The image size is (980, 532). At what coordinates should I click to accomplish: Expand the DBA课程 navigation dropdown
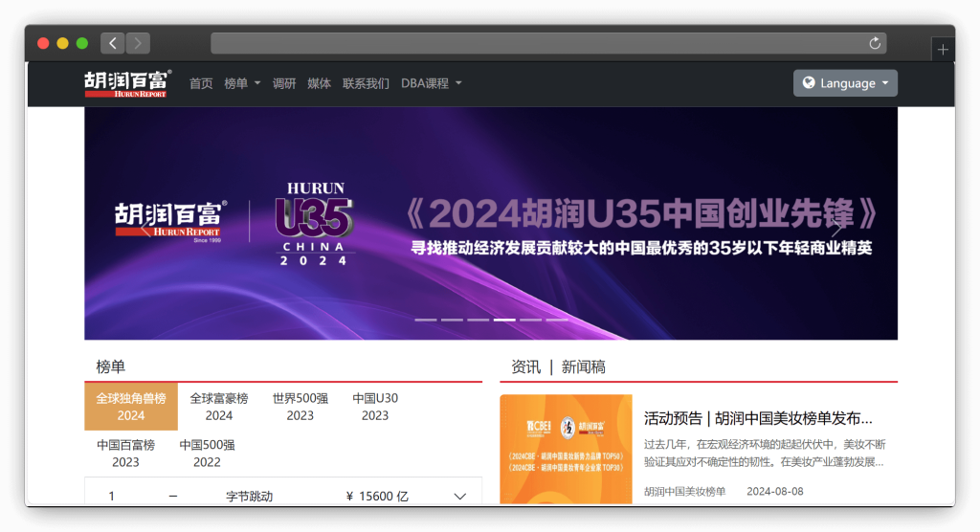click(431, 83)
